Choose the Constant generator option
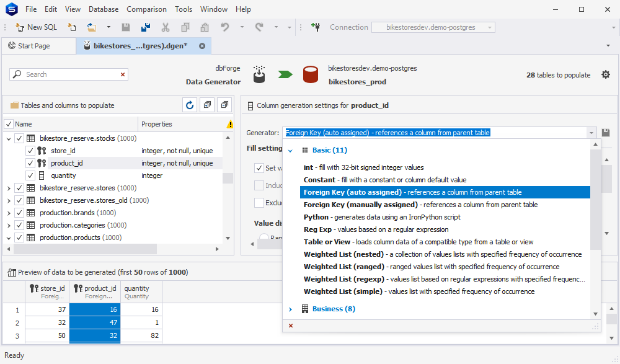The image size is (620, 364). (x=445, y=180)
